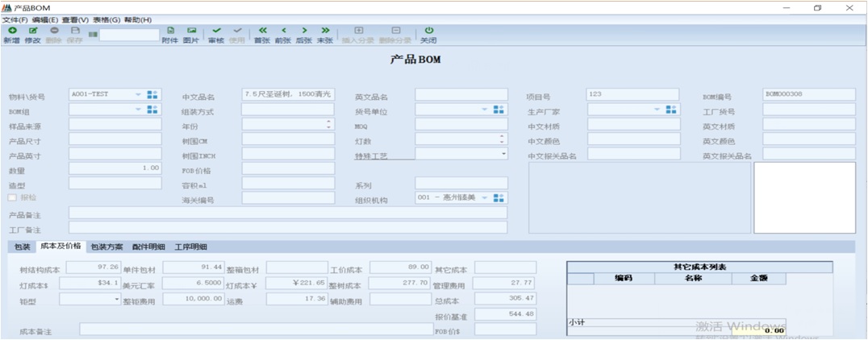868x340 pixels.
Task: Click the 美元汇率 field showing 6.5000
Action: [194, 283]
